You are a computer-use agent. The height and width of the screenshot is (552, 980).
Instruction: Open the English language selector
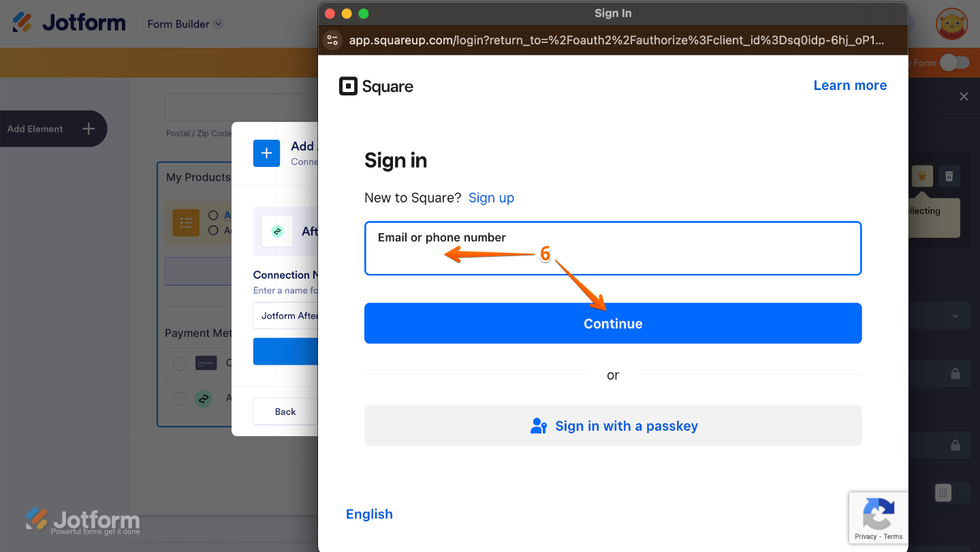coord(369,514)
